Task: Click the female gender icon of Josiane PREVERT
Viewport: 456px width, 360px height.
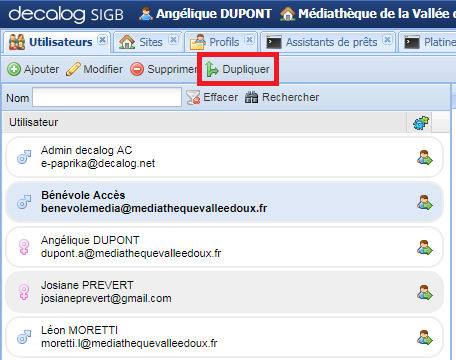Action: coord(24,292)
